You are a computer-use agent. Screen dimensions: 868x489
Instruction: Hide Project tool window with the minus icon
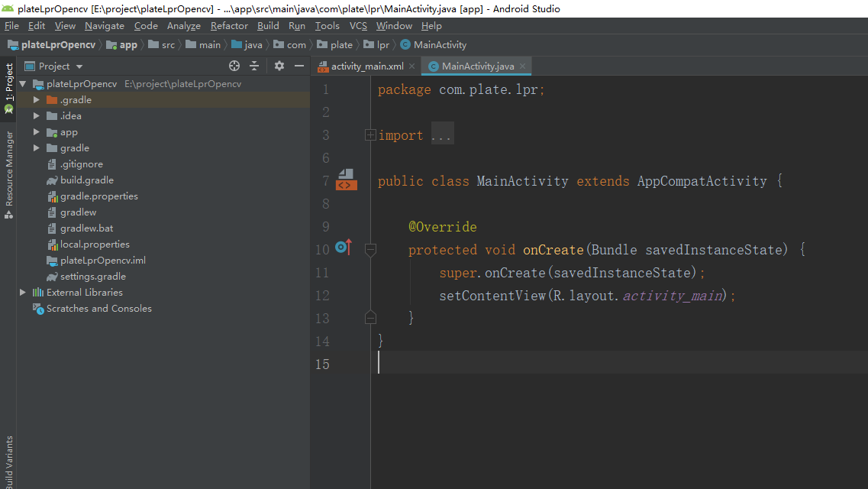click(x=299, y=66)
